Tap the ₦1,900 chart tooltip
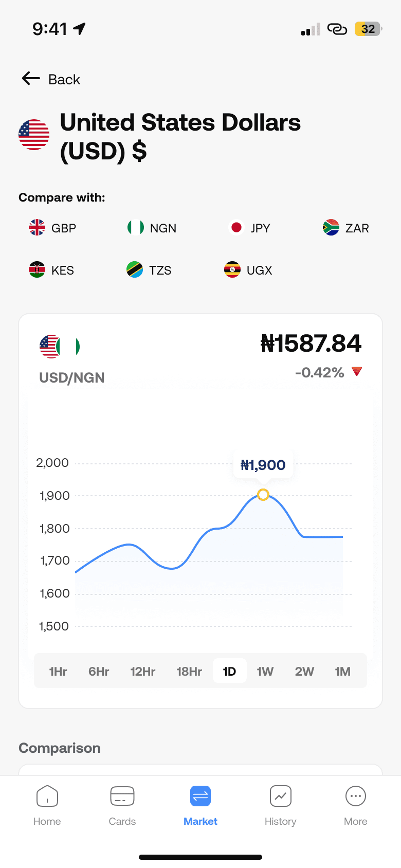Image resolution: width=401 pixels, height=868 pixels. click(263, 465)
